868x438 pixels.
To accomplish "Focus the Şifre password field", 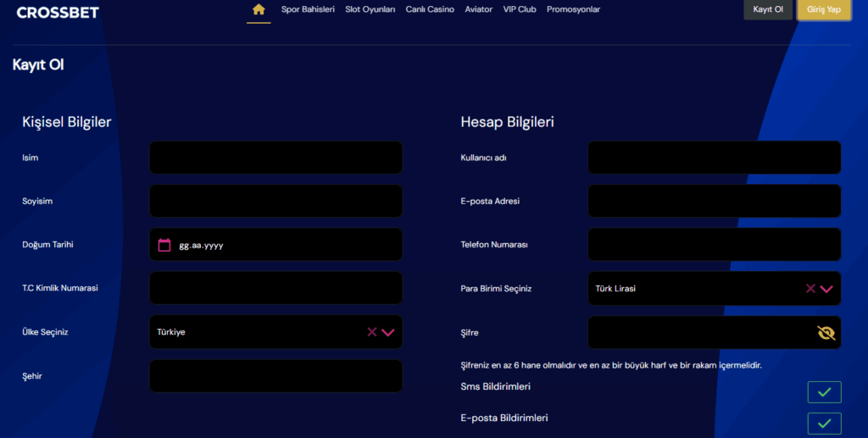I will click(714, 332).
